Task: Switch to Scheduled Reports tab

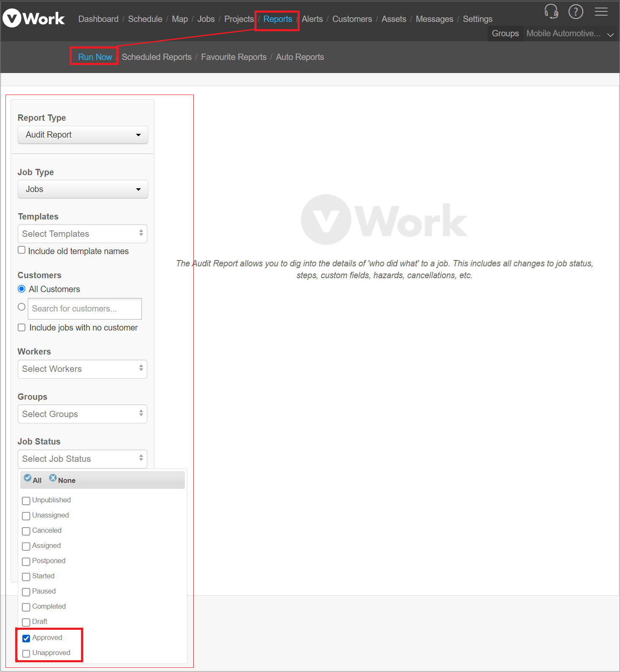Action: tap(157, 57)
